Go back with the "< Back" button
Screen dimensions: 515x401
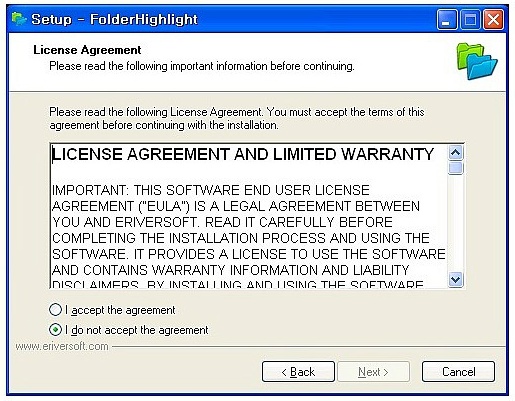point(298,372)
